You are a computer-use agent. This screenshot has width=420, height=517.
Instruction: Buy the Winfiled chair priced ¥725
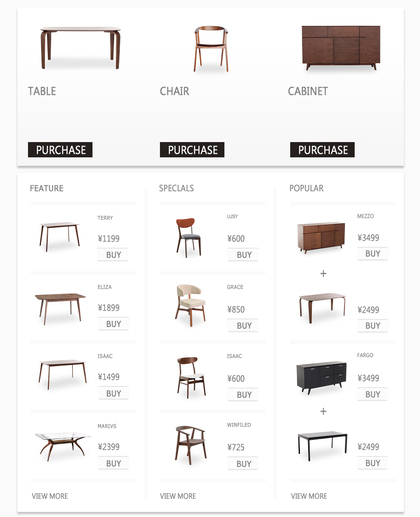click(x=243, y=463)
